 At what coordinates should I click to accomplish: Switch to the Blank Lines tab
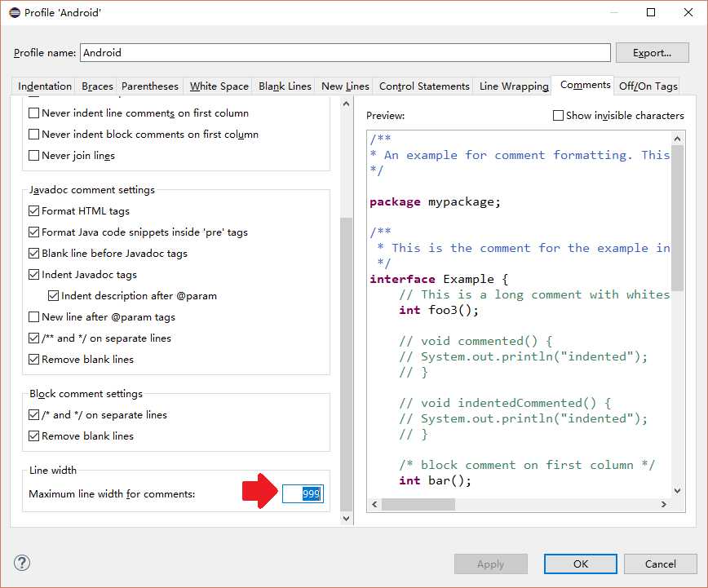click(285, 86)
